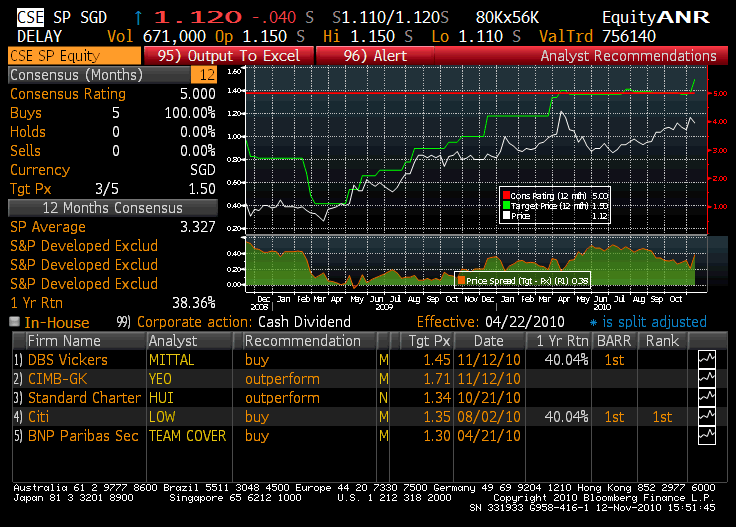
Task: Click analyst TEAM COVER
Action: pos(187,436)
